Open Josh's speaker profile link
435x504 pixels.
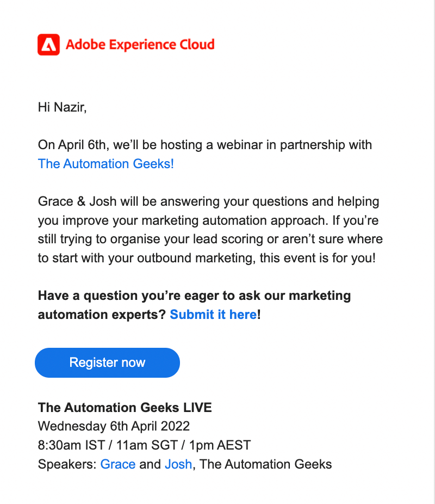coord(178,464)
